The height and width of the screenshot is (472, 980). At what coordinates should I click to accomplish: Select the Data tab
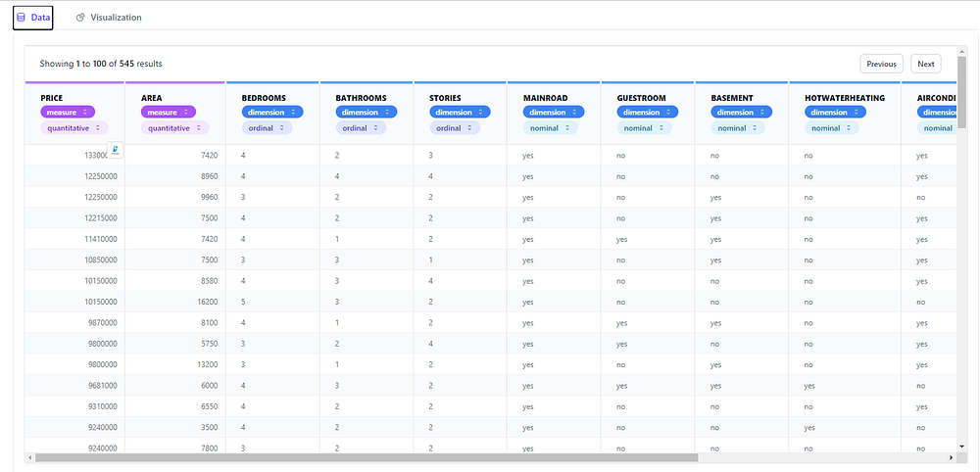pyautogui.click(x=33, y=18)
